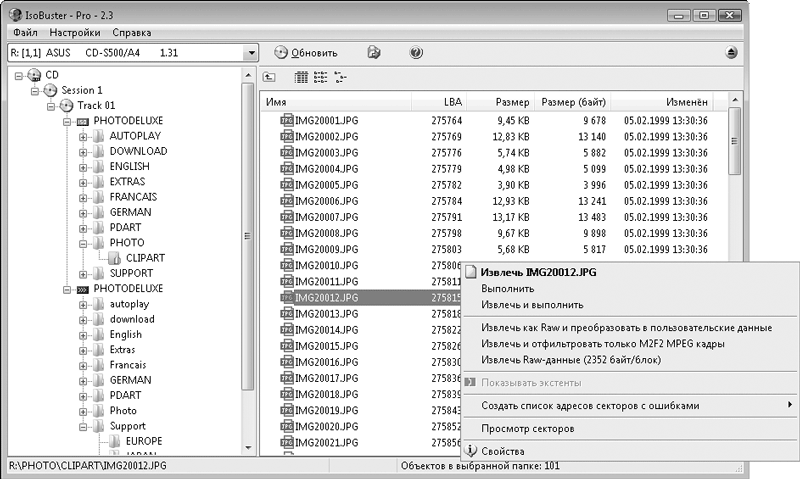Open the drive selection dropdown
This screenshot has height=479, width=800.
coord(251,53)
